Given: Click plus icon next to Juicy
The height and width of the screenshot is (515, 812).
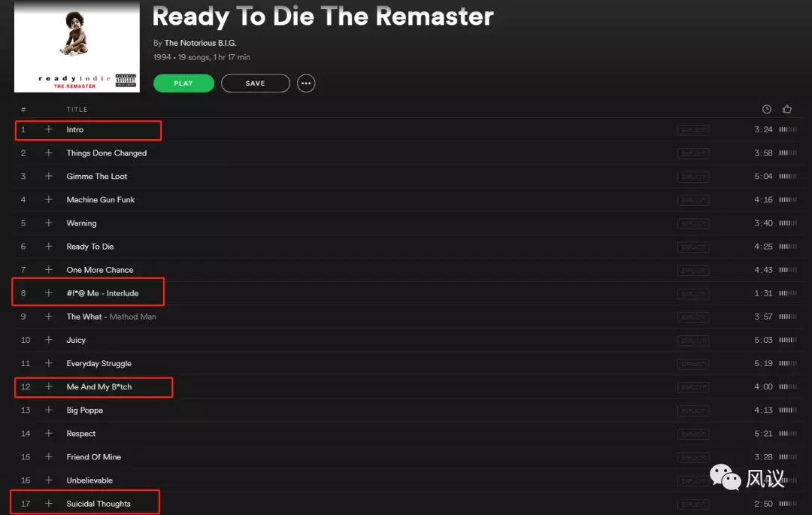Looking at the screenshot, I should coord(49,340).
